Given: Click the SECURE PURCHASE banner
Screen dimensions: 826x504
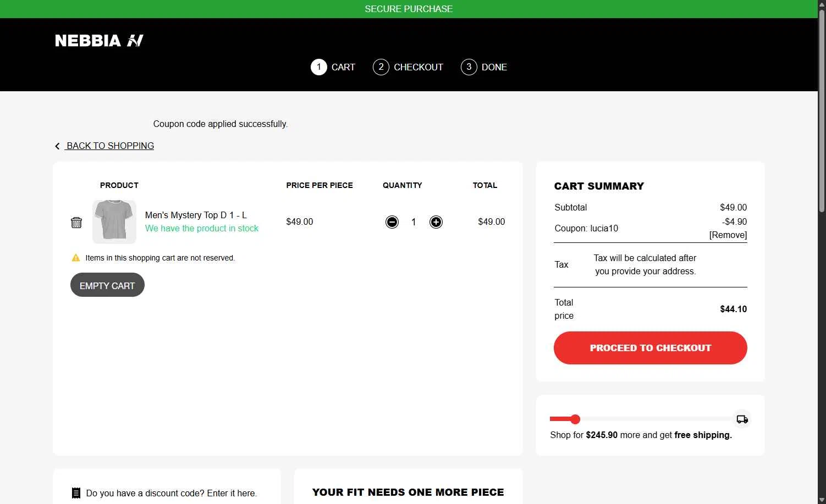Looking at the screenshot, I should pos(409,9).
